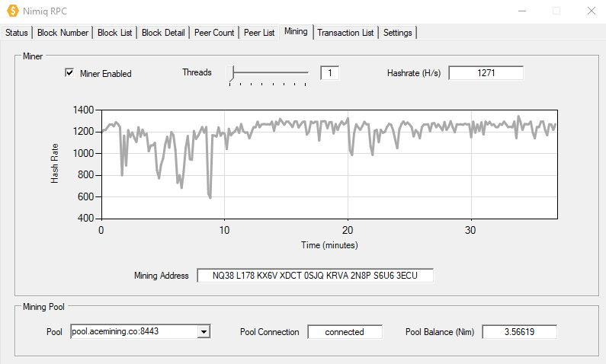Viewport: 606px width, 364px height.
Task: Click the Threads count field showing 1
Action: pyautogui.click(x=329, y=73)
